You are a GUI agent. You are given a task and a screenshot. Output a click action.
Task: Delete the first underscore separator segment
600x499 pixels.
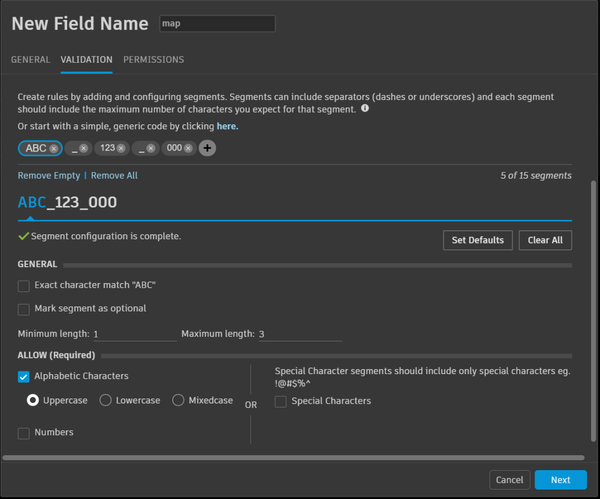tap(84, 148)
